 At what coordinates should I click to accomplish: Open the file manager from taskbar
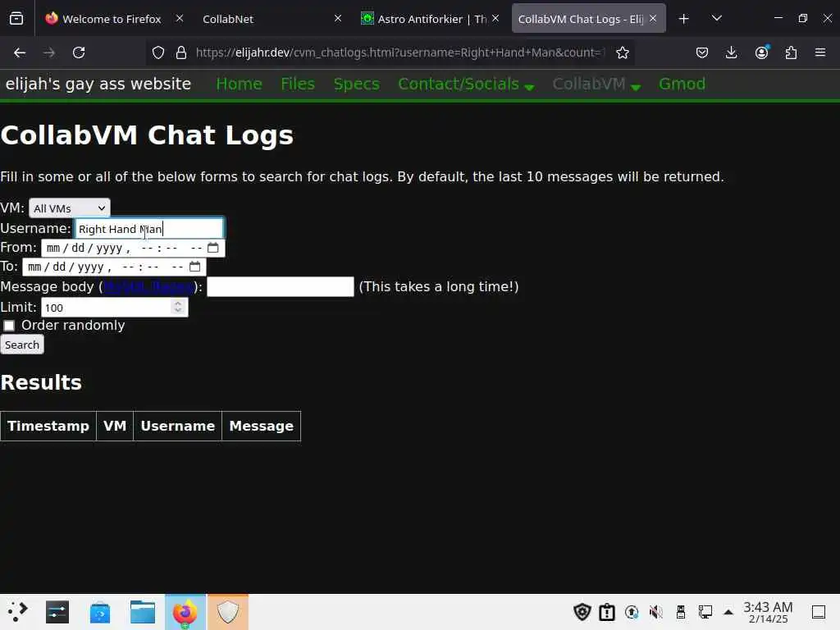[x=143, y=612]
